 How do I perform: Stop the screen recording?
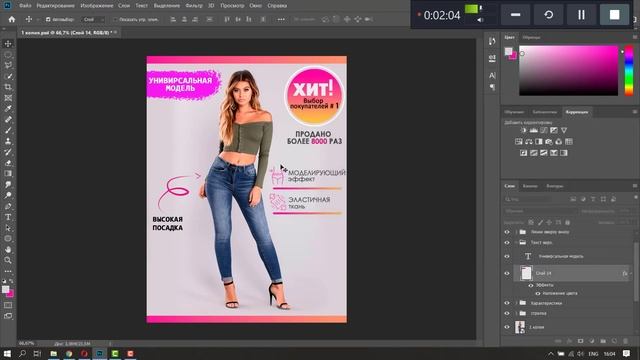(x=614, y=15)
